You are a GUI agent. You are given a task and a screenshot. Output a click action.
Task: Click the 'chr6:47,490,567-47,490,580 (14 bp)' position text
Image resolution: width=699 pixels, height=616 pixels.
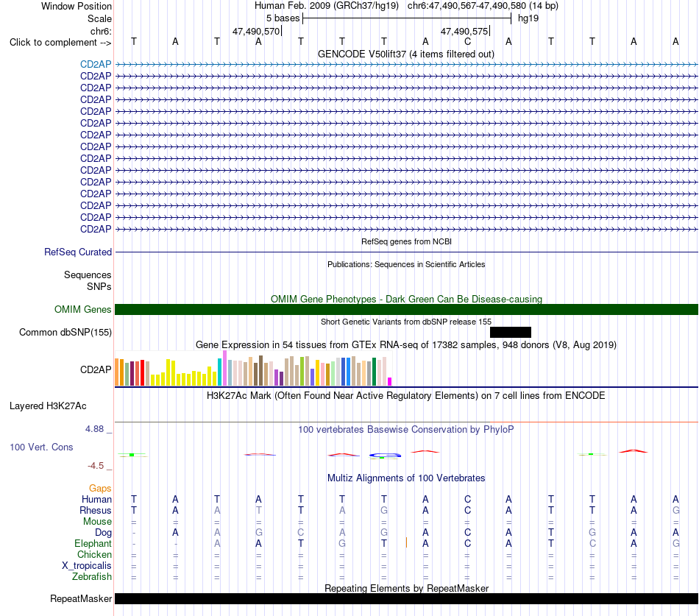tap(483, 6)
